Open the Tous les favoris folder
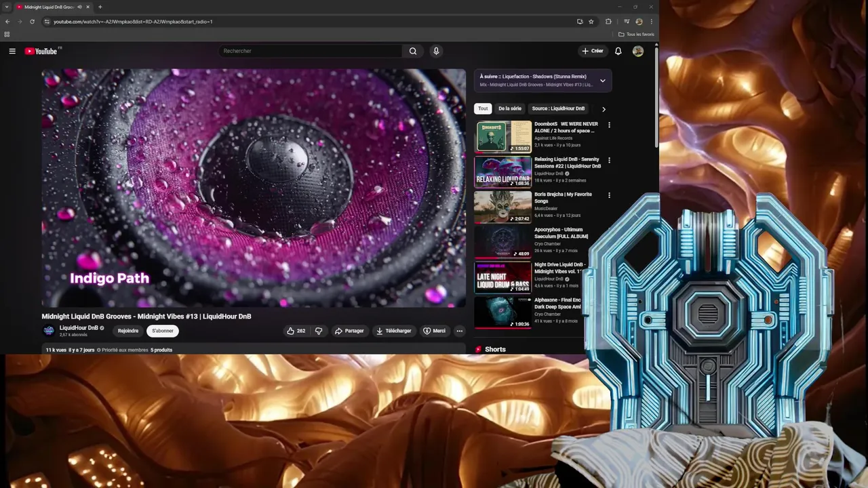868x488 pixels. pyautogui.click(x=636, y=34)
